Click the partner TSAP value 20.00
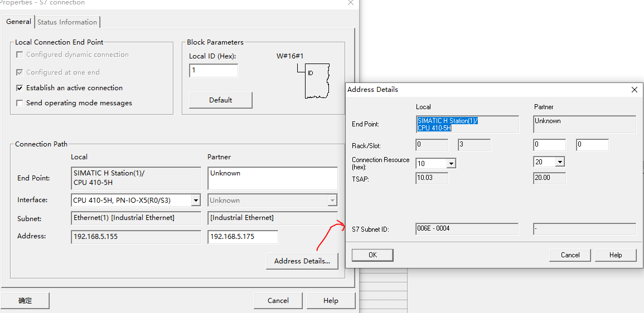The height and width of the screenshot is (313, 644). [550, 178]
